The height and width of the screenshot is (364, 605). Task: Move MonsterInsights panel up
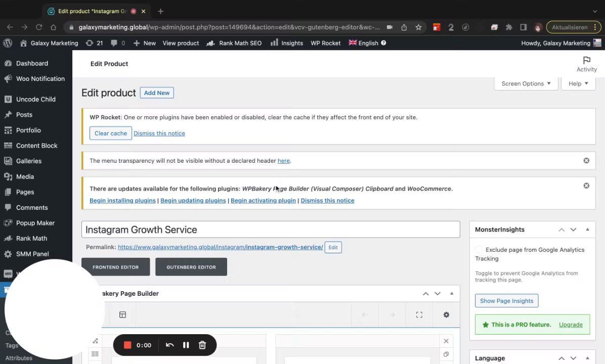pos(561,230)
